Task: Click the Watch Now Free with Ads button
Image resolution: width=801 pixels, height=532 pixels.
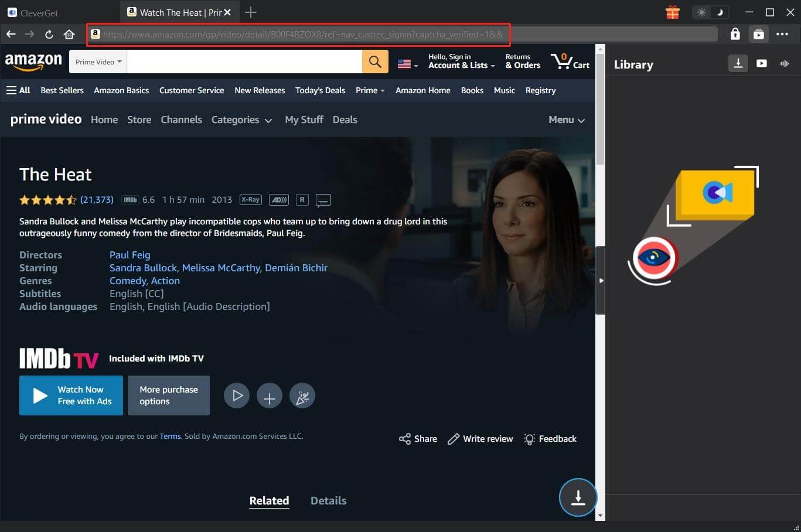Action: click(x=71, y=395)
